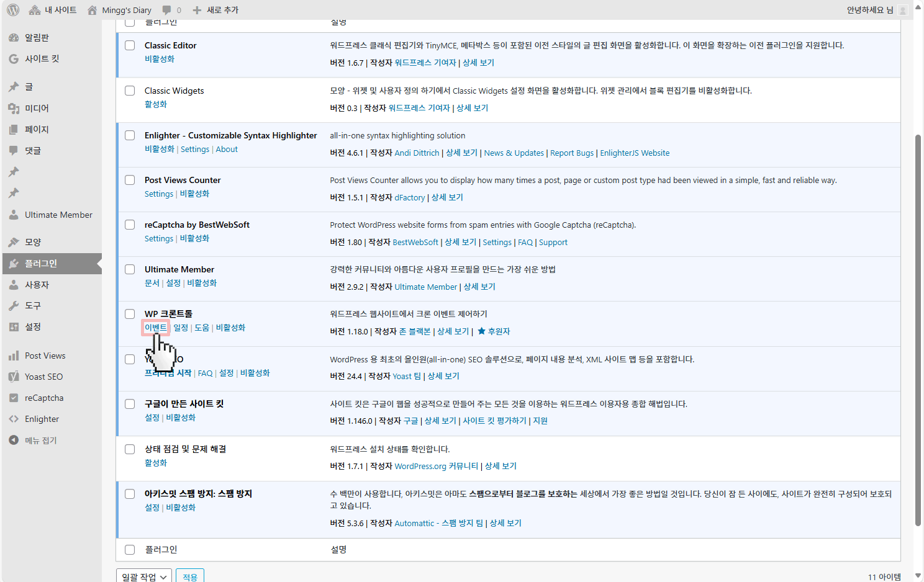Viewport: 924px width, 582px height.
Task: Open reCaptcha Support link
Action: coord(553,243)
